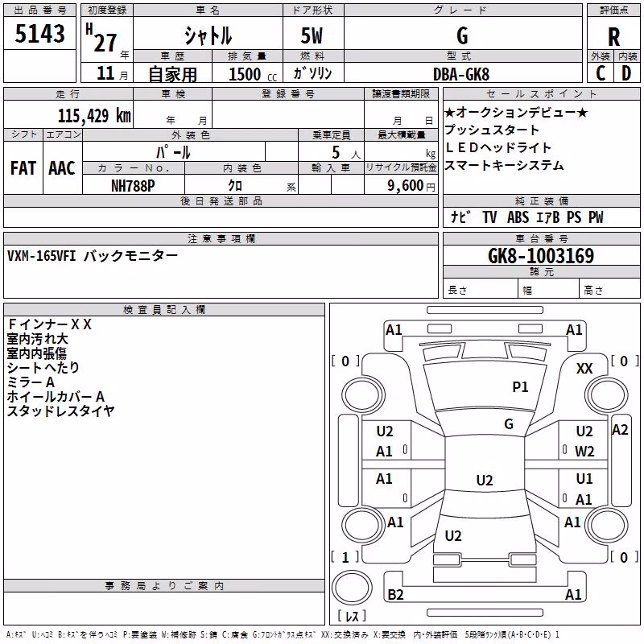
Task: Click the 事務局よりご案内 section header
Action: pos(164,586)
